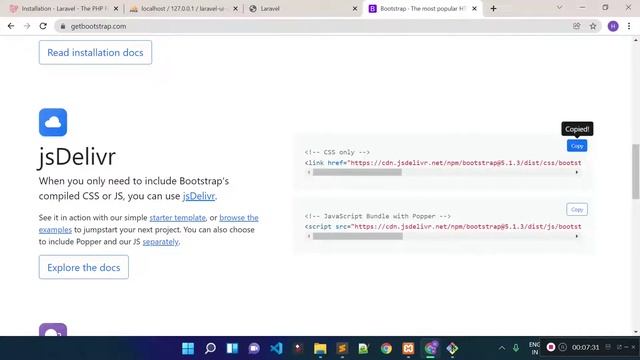Open Google Chrome from taskbar

386,348
